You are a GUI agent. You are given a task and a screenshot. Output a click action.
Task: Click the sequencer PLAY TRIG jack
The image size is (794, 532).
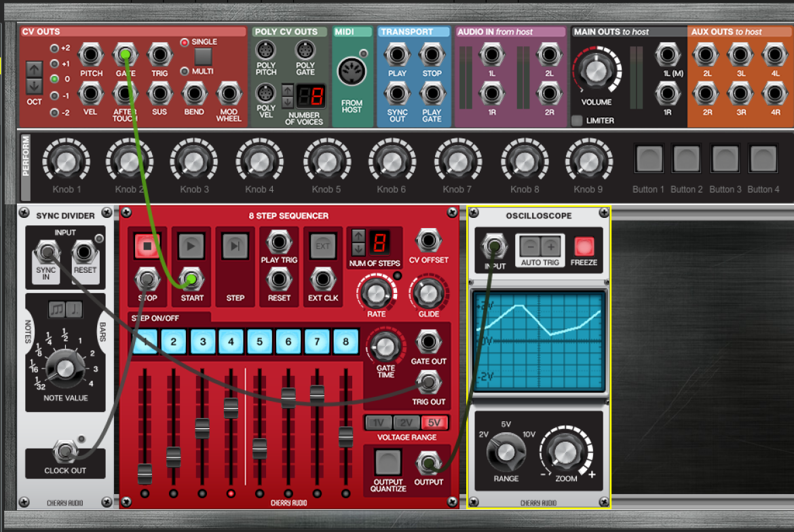point(278,242)
